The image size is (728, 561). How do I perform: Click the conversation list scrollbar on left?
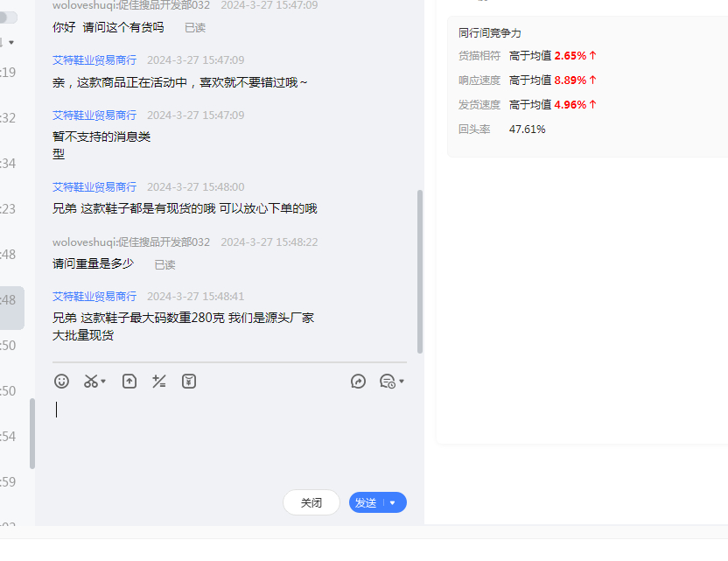[x=32, y=433]
